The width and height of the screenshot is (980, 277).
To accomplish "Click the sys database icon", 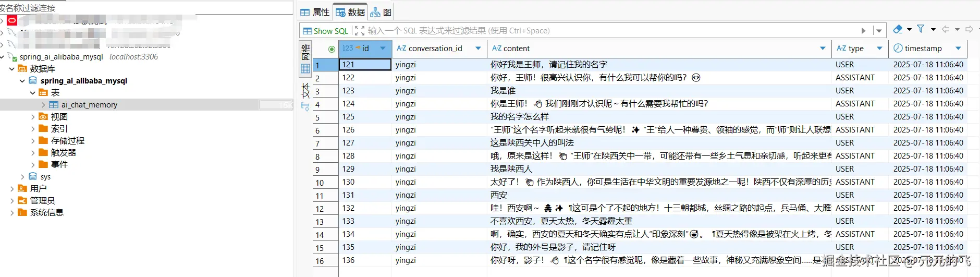I will 33,177.
